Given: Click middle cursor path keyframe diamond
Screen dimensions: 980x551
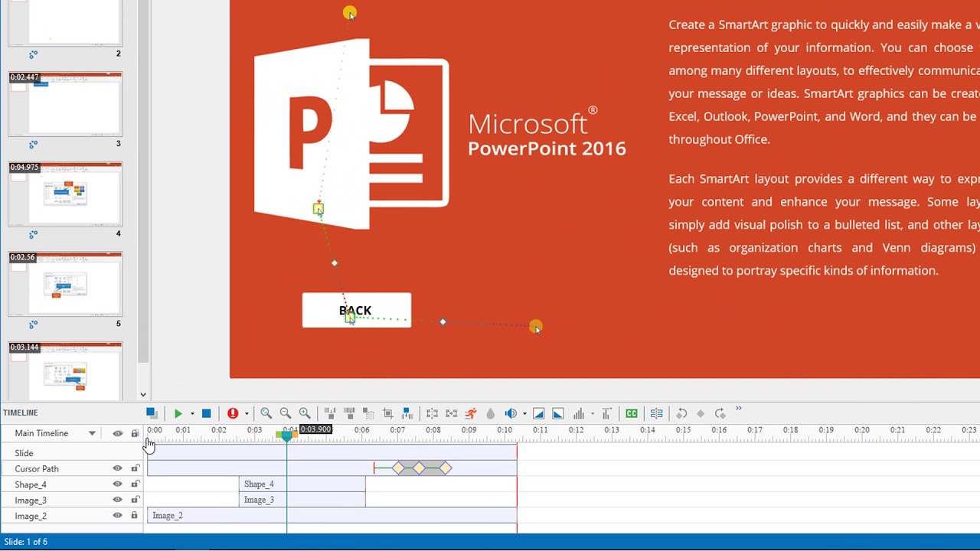Looking at the screenshot, I should click(x=419, y=468).
